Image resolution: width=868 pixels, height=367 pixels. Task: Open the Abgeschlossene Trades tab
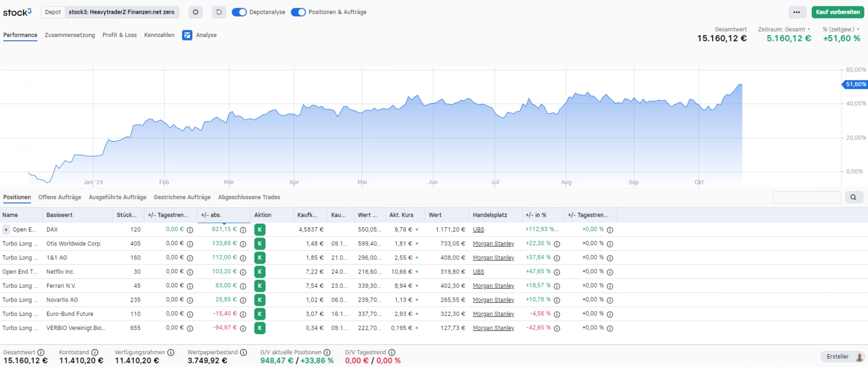[249, 197]
